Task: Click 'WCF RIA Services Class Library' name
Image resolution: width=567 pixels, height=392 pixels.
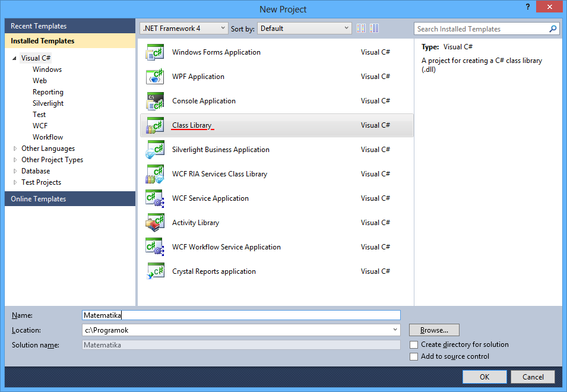Action: pyautogui.click(x=220, y=174)
